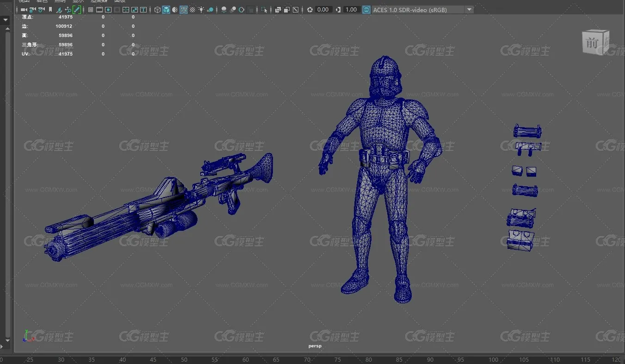625x364 pixels.
Task: Select the top ammo pouch accessory mesh
Action: [x=527, y=131]
